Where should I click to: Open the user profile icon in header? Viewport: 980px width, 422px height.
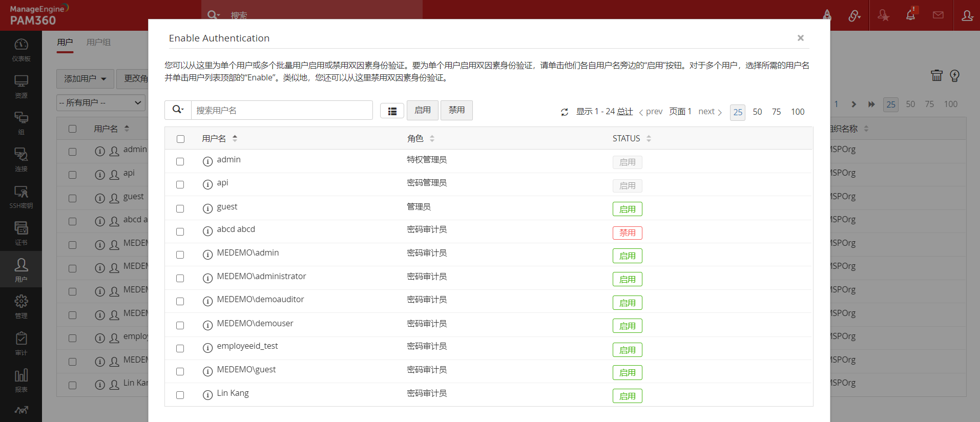967,15
